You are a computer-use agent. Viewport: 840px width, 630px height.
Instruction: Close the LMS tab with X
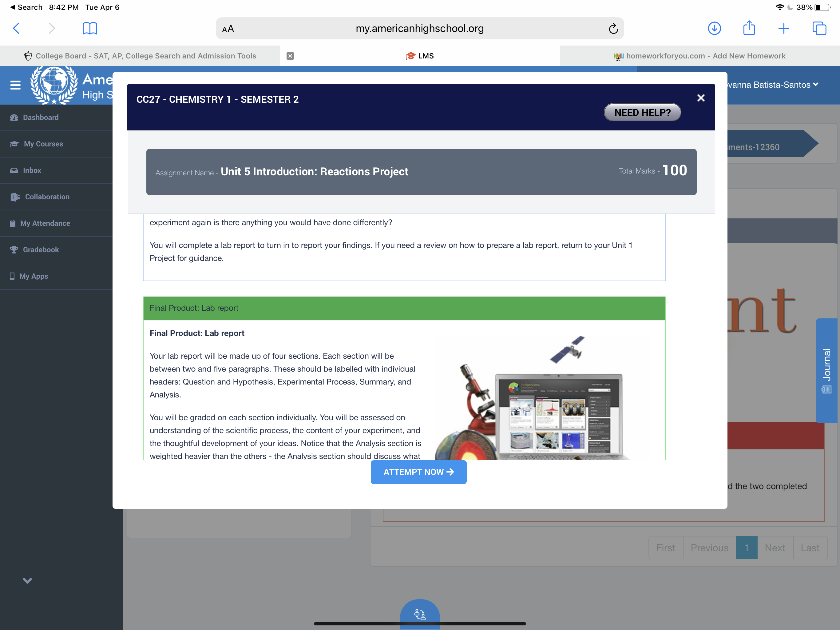[290, 56]
